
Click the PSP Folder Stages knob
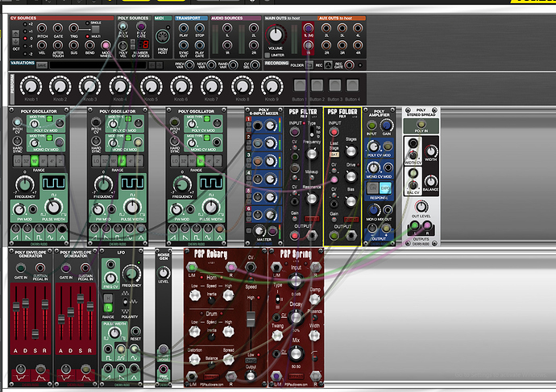[x=351, y=151]
